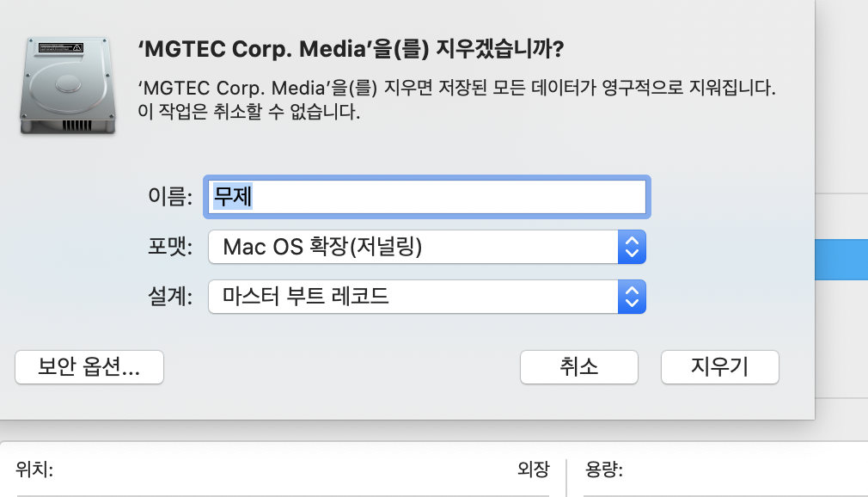868x497 pixels.
Task: Click the blue arrows of the 설계 popup
Action: (x=632, y=297)
